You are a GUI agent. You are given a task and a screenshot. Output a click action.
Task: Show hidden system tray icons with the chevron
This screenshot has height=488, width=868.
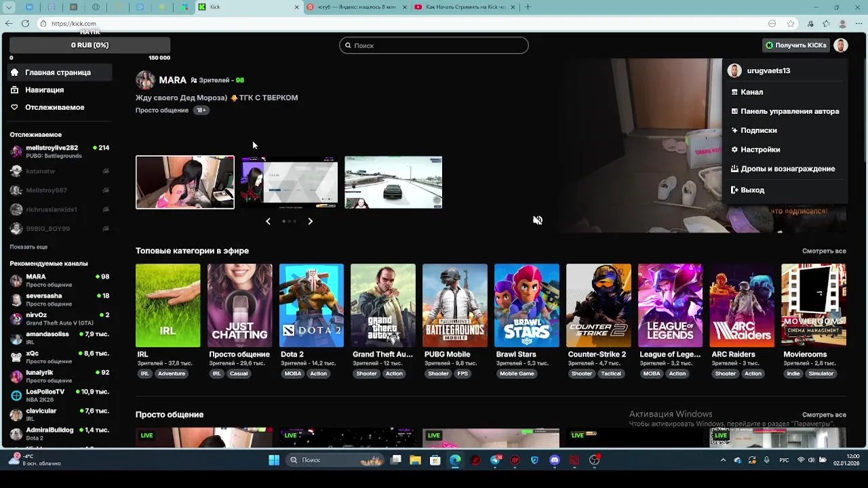click(x=723, y=460)
